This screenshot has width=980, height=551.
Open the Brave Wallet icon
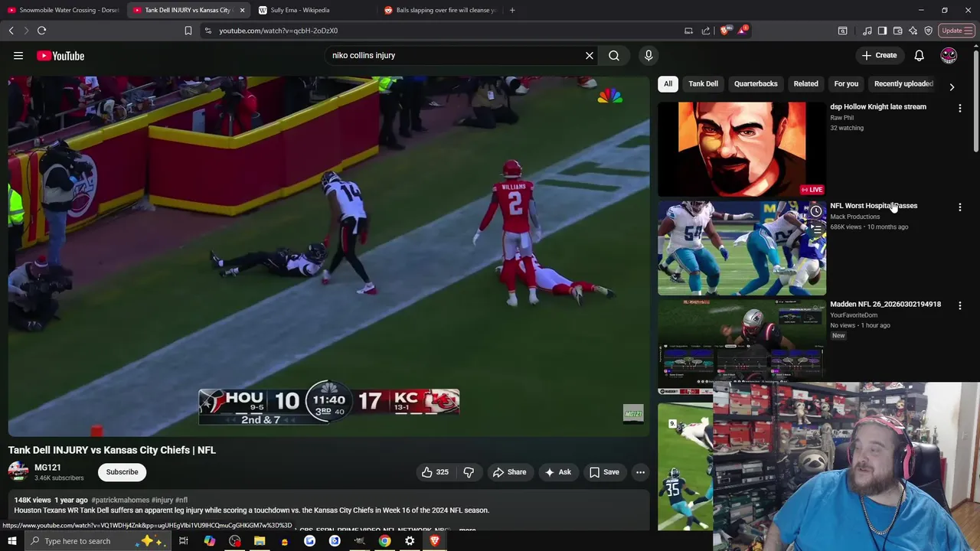coord(897,31)
